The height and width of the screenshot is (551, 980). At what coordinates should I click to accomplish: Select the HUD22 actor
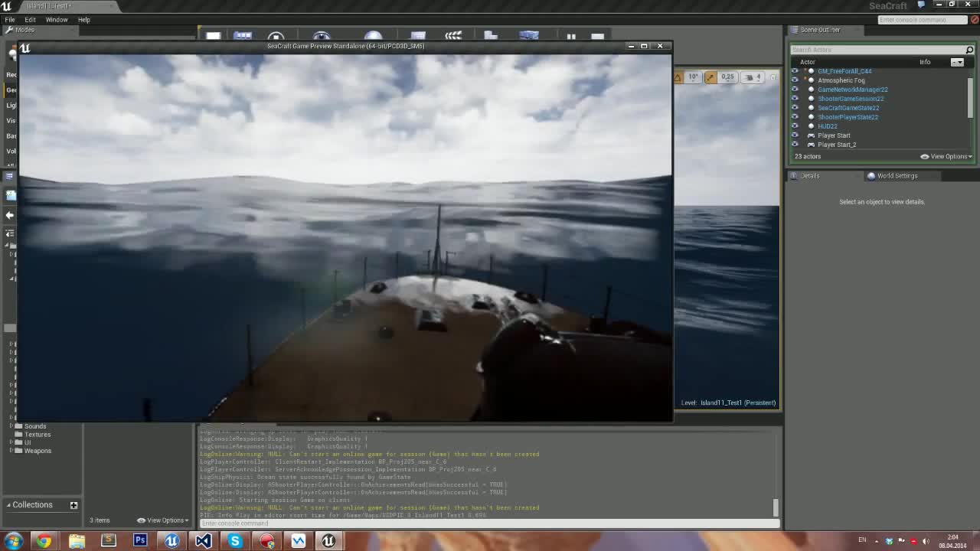(x=828, y=126)
